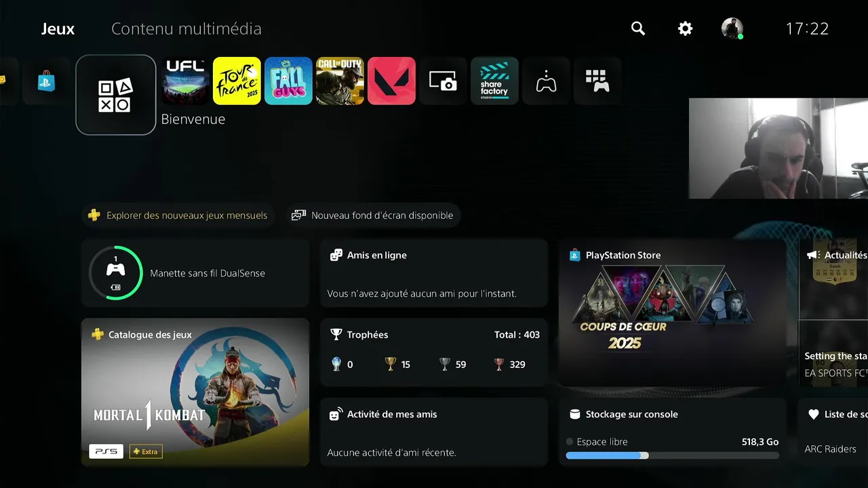Open the Amis en ligne card
The image size is (868, 488).
[434, 273]
